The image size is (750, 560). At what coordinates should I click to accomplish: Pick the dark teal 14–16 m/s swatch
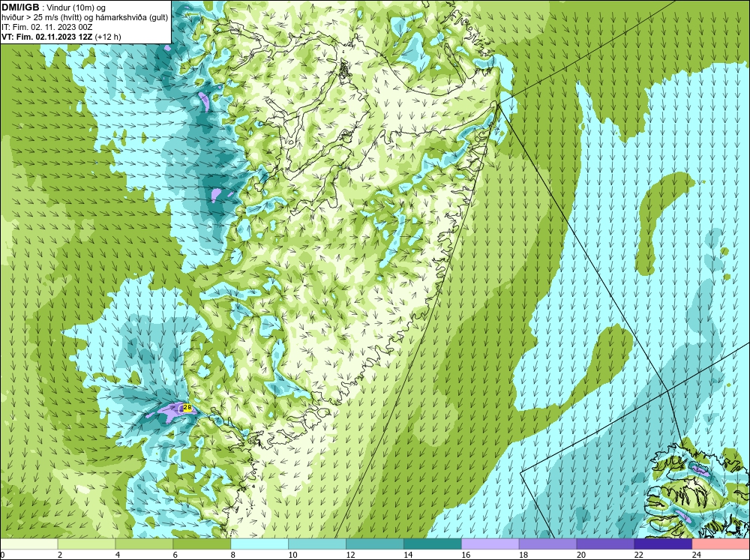pyautogui.click(x=433, y=544)
